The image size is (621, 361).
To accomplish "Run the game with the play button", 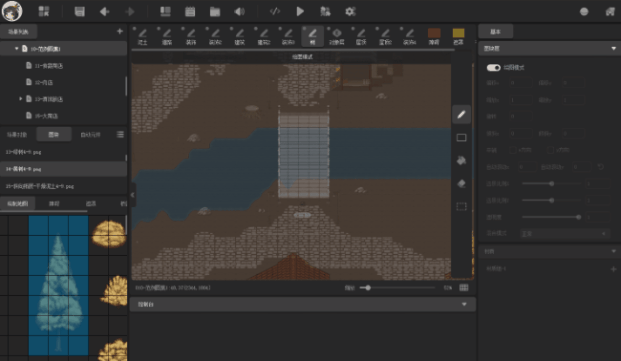I will pyautogui.click(x=300, y=11).
